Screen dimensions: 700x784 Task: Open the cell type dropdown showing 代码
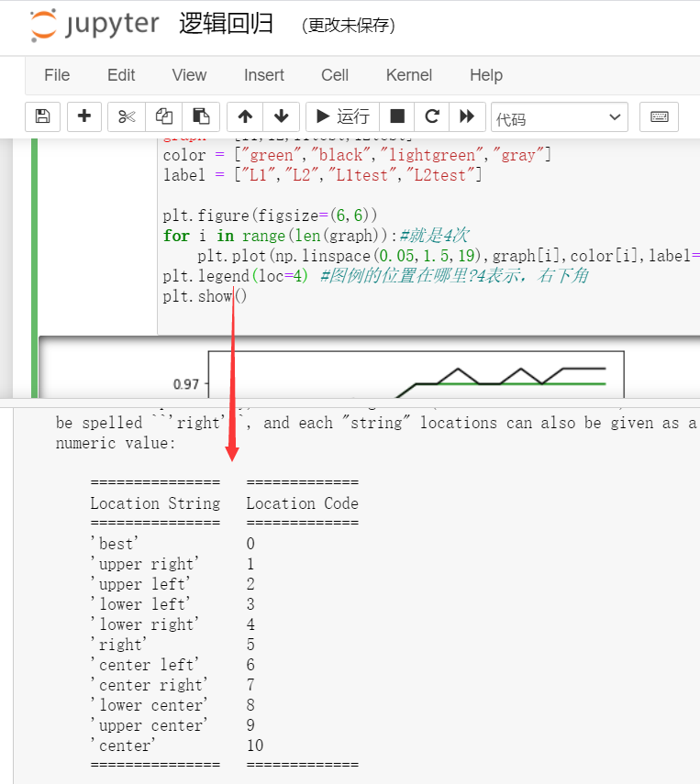pos(560,117)
